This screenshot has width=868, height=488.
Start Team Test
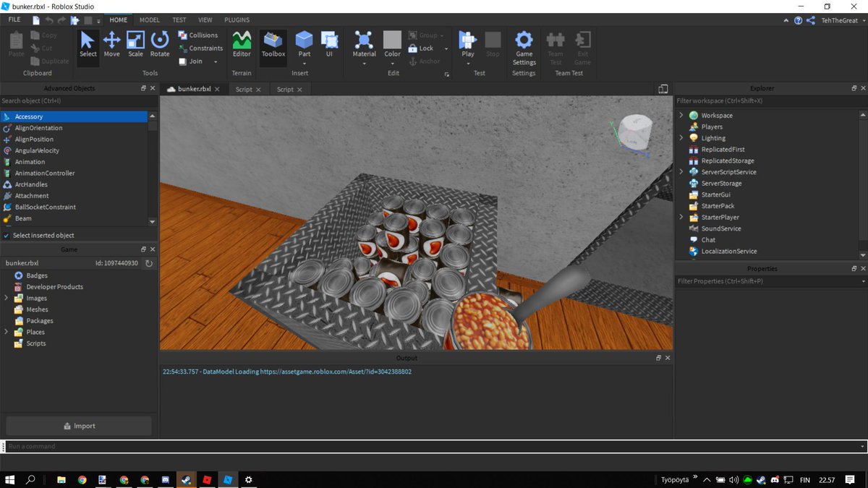pos(556,48)
